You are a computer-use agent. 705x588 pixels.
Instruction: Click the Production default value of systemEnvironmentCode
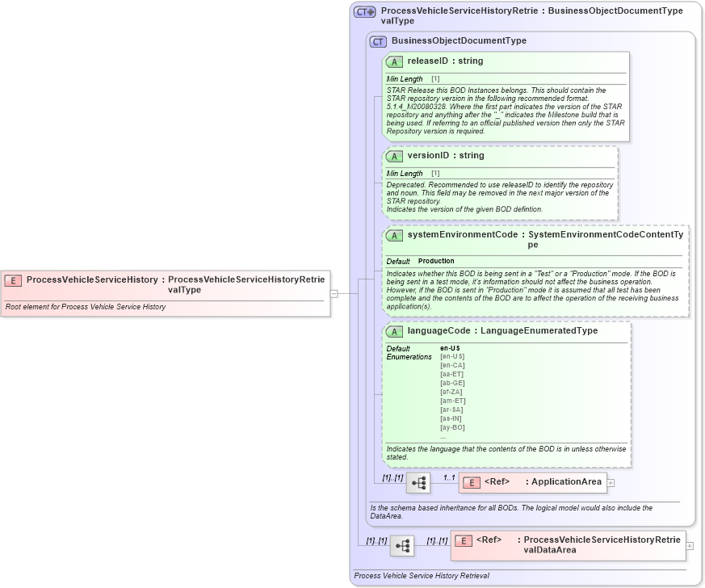[436, 259]
